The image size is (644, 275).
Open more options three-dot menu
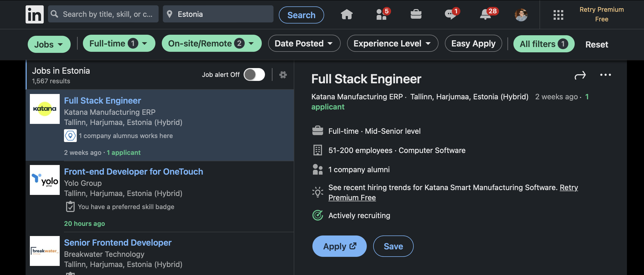pyautogui.click(x=605, y=75)
